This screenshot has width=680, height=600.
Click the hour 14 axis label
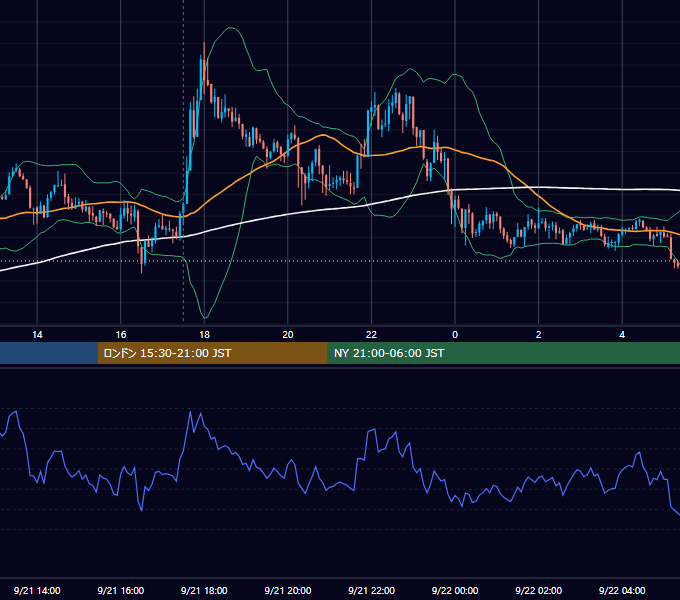point(37,335)
